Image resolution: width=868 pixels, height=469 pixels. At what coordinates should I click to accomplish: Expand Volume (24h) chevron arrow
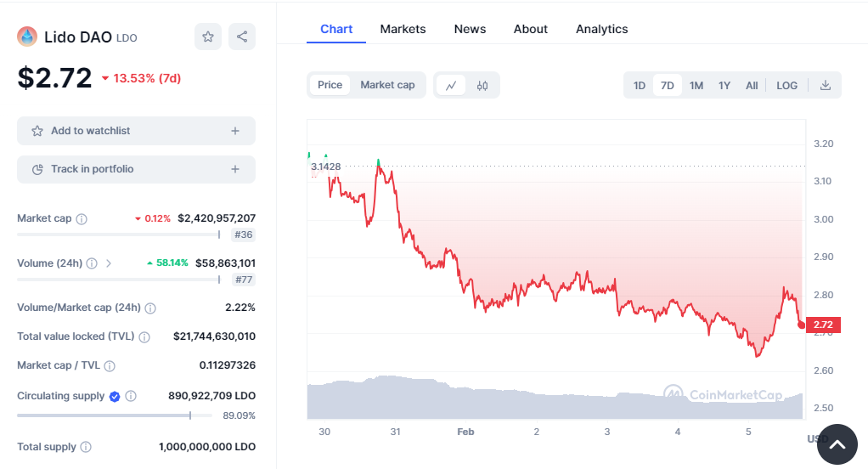(x=109, y=263)
